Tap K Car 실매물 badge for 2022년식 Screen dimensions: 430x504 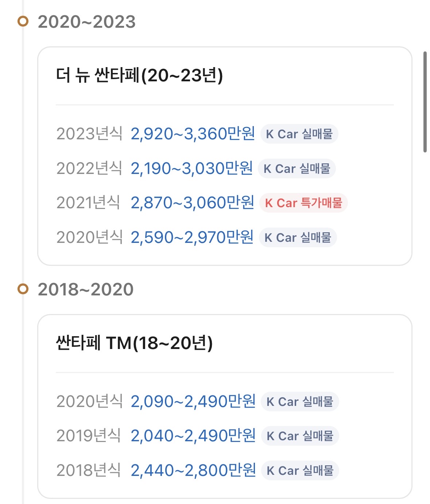click(297, 168)
